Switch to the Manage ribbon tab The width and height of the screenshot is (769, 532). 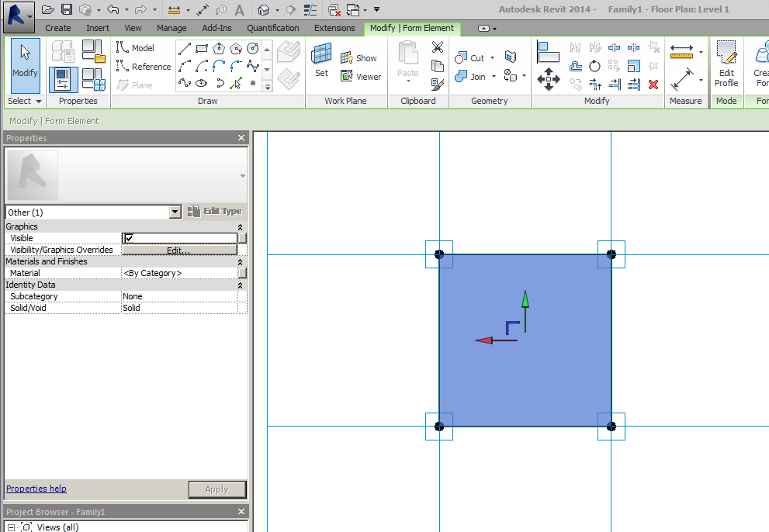coord(171,28)
